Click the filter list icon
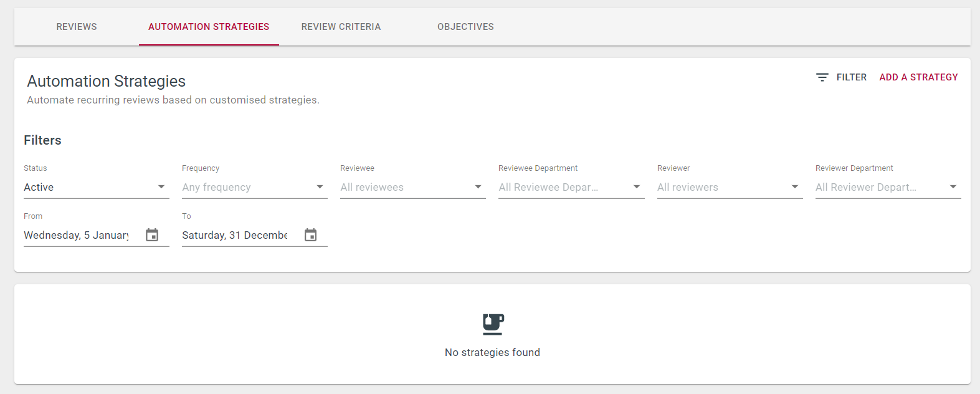The image size is (980, 394). click(822, 77)
